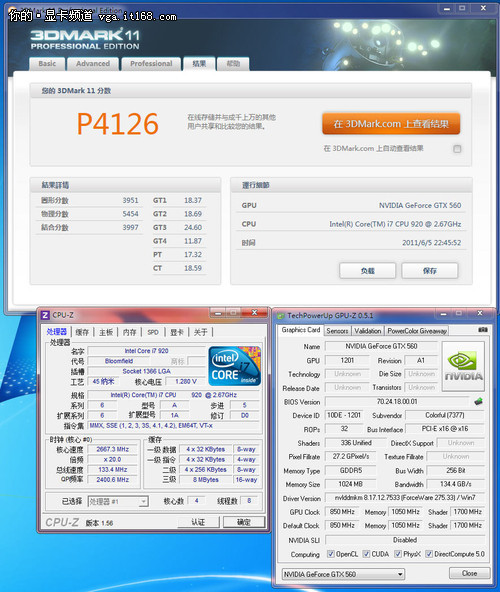Click the graphics score value 3951

pyautogui.click(x=130, y=200)
